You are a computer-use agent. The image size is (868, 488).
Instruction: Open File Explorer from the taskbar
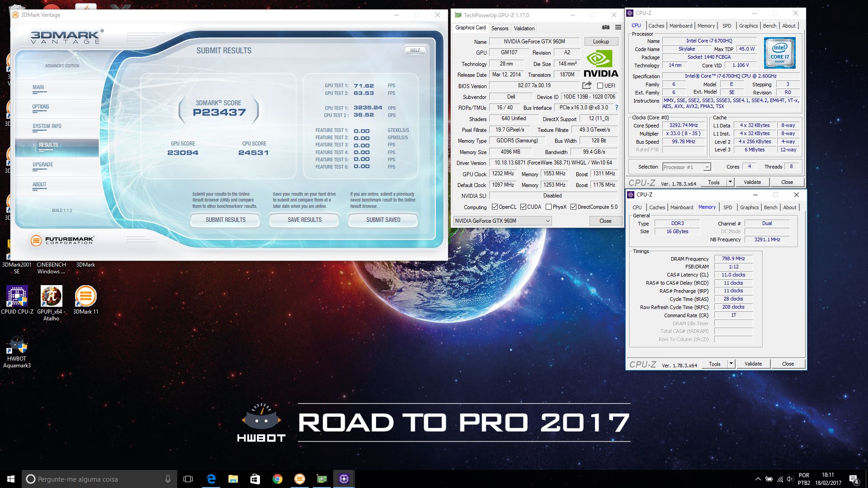(233, 479)
